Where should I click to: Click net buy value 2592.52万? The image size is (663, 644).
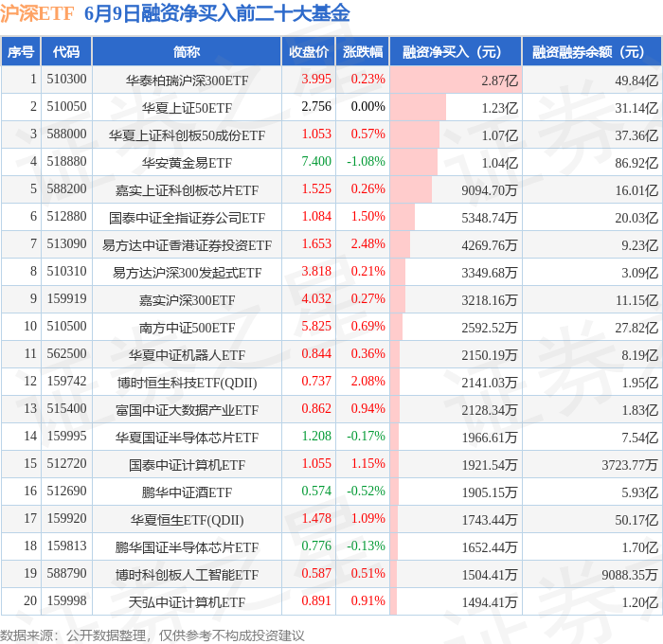(x=490, y=328)
